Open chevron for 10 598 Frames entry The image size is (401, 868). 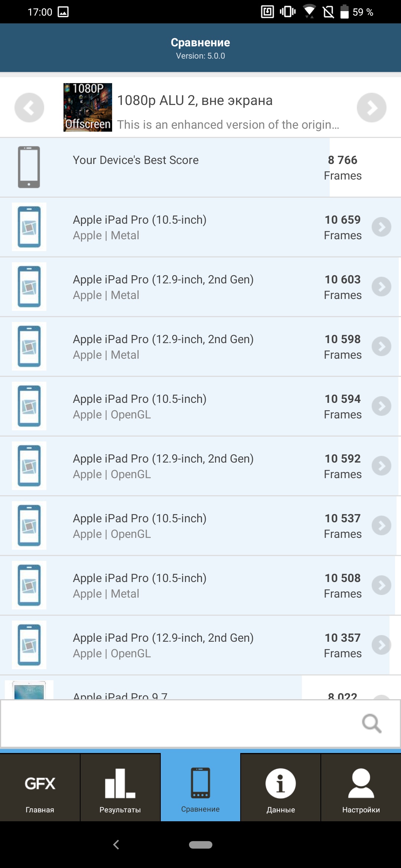coord(381,346)
